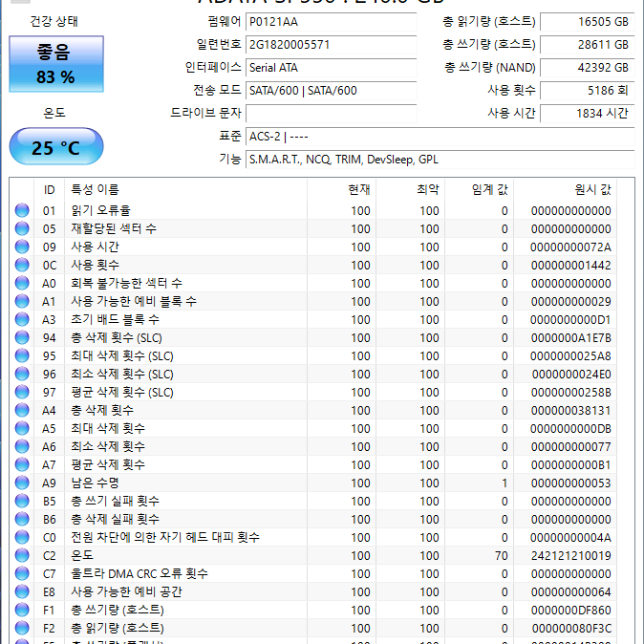644x644 pixels.
Task: Select raw value 0000000072A in 사용 시간 row
Action: (x=570, y=247)
